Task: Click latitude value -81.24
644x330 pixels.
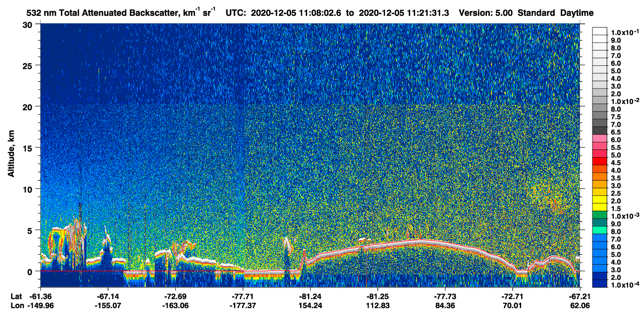Action: [x=310, y=296]
